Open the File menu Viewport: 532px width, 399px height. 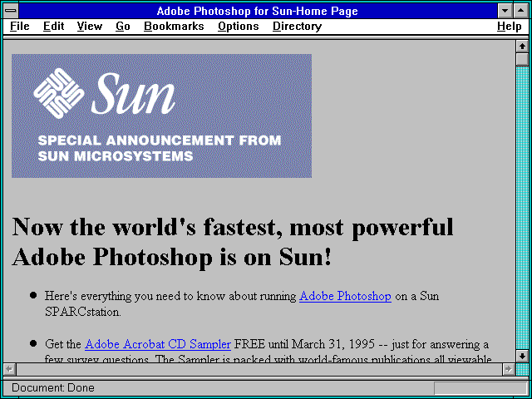click(x=20, y=27)
